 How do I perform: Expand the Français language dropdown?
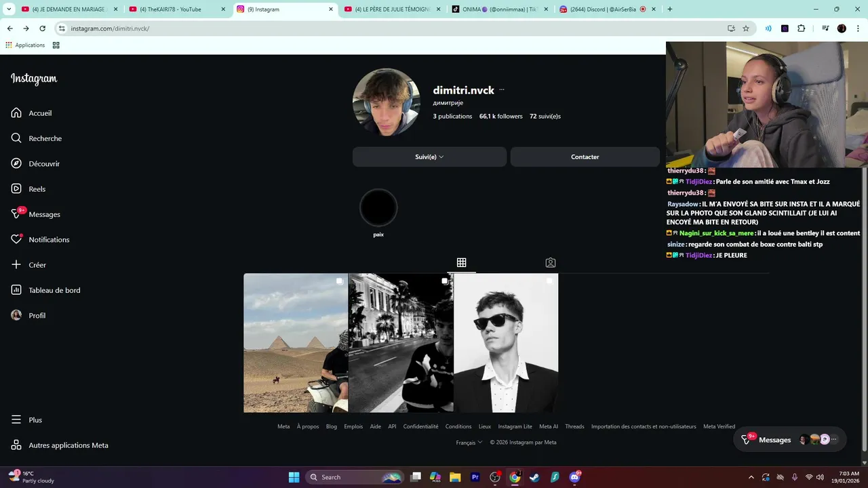click(x=469, y=443)
